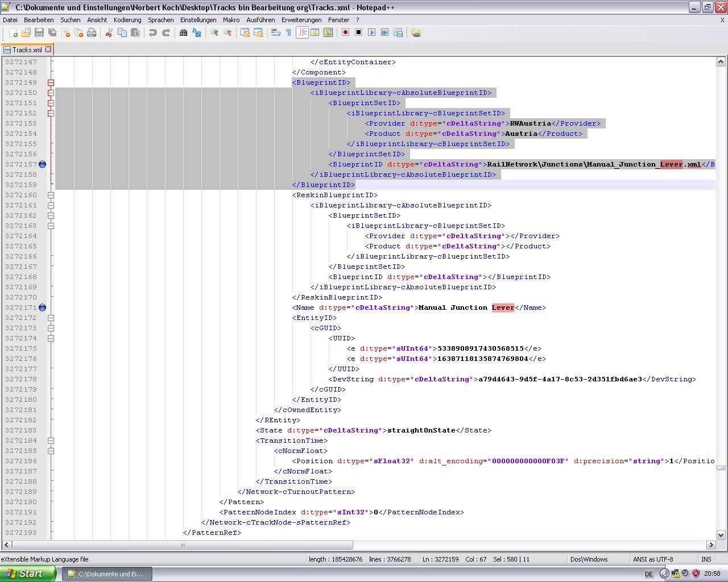Open the Sprachen menu
This screenshot has width=728, height=582.
160,20
